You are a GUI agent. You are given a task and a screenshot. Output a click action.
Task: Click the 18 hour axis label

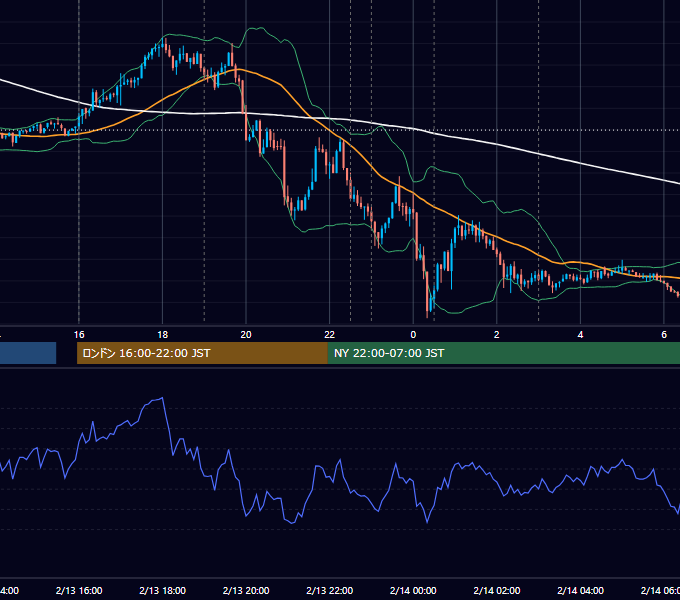163,334
